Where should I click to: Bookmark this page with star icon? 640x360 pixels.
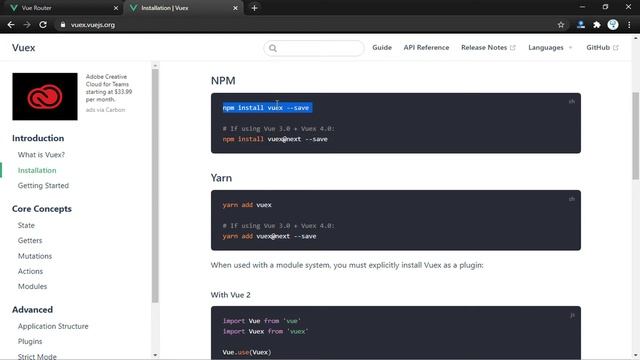click(561, 25)
